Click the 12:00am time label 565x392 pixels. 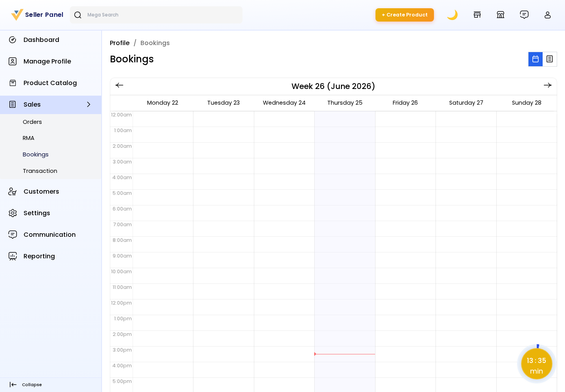click(x=121, y=115)
